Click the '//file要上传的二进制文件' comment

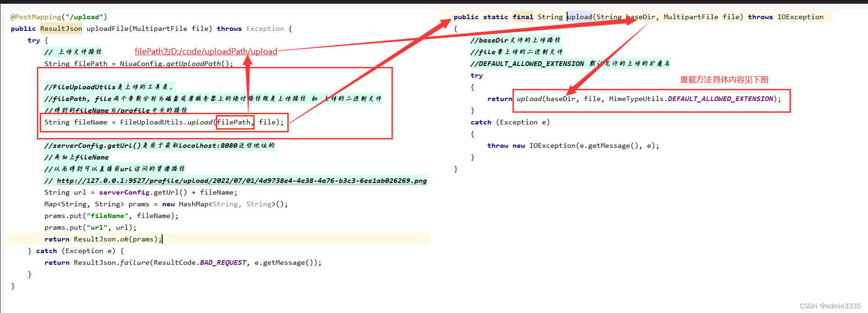coord(516,52)
